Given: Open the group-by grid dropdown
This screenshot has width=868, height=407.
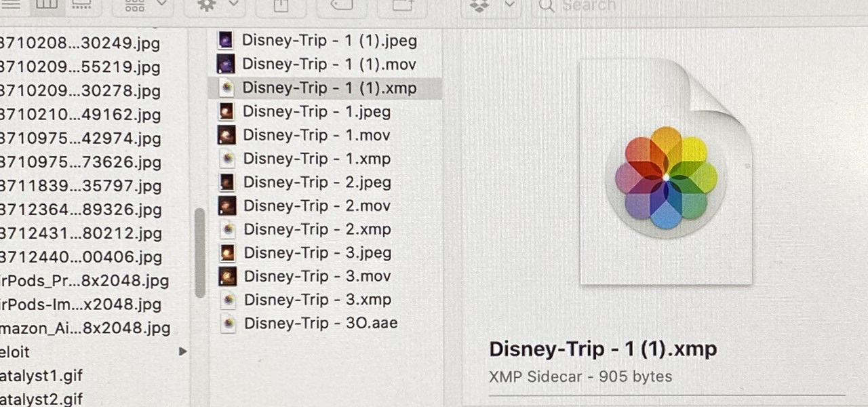Looking at the screenshot, I should pos(144,5).
